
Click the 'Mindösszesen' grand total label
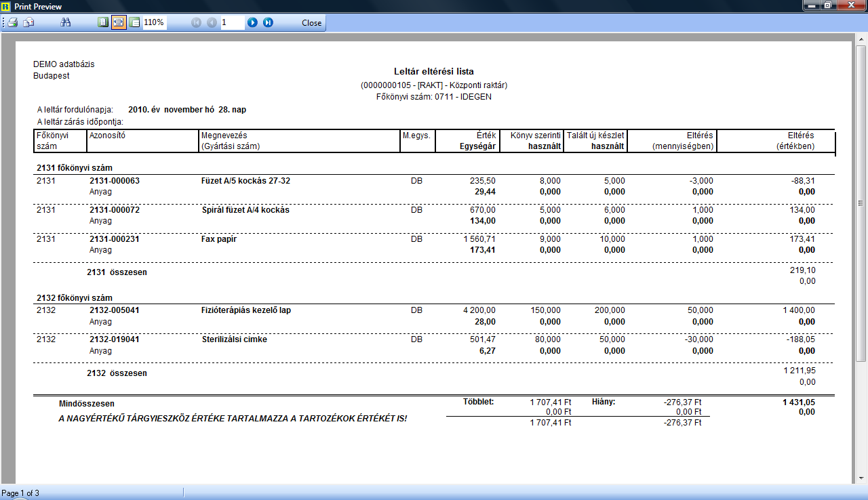(87, 404)
